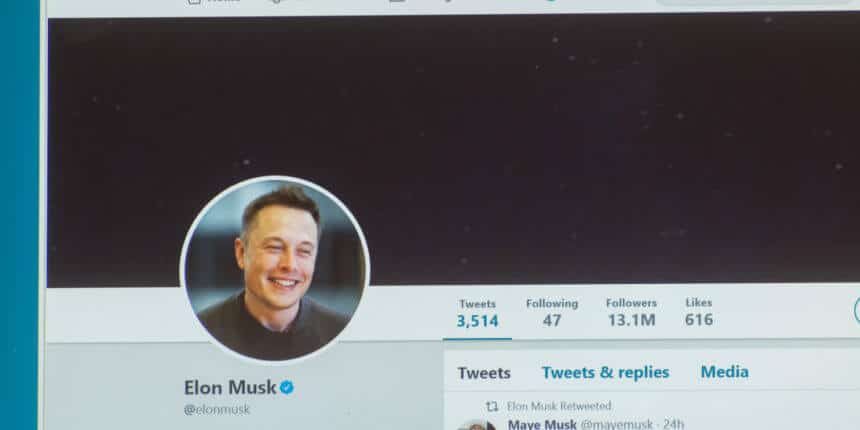Click the retweet icon above Maye Musk's tweet
Viewport: 860px width, 430px height.
pos(492,406)
